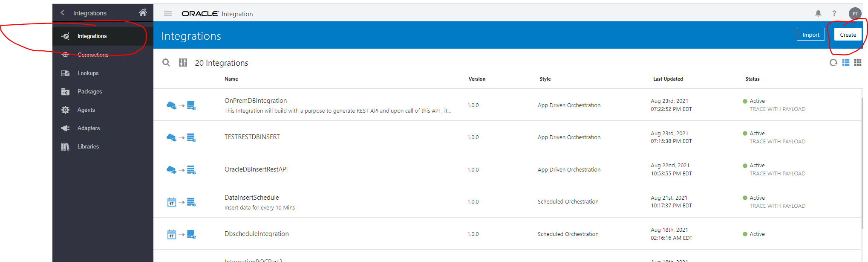Open the OracleDBInsertRestAPI integration
The width and height of the screenshot is (868, 262).
(256, 169)
